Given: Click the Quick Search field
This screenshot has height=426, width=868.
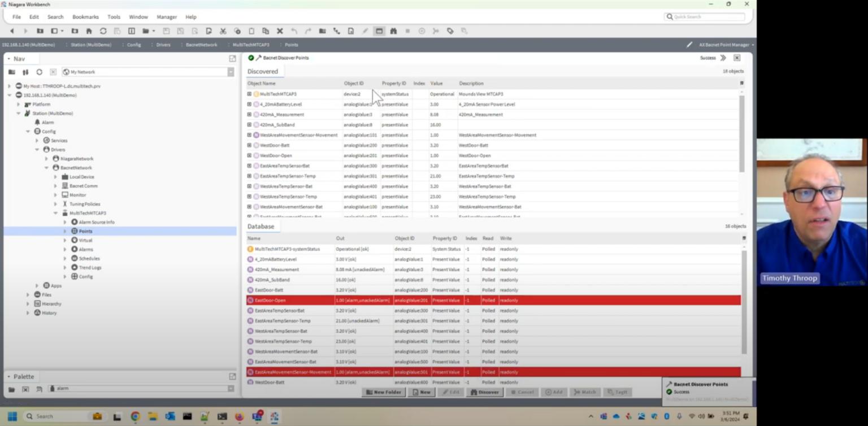Looking at the screenshot, I should pyautogui.click(x=705, y=17).
